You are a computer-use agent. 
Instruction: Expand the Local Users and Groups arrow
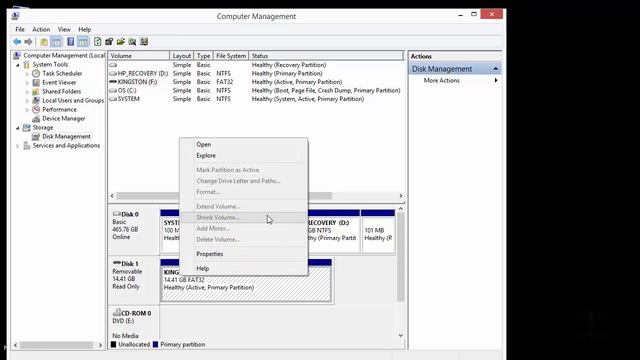pos(27,101)
